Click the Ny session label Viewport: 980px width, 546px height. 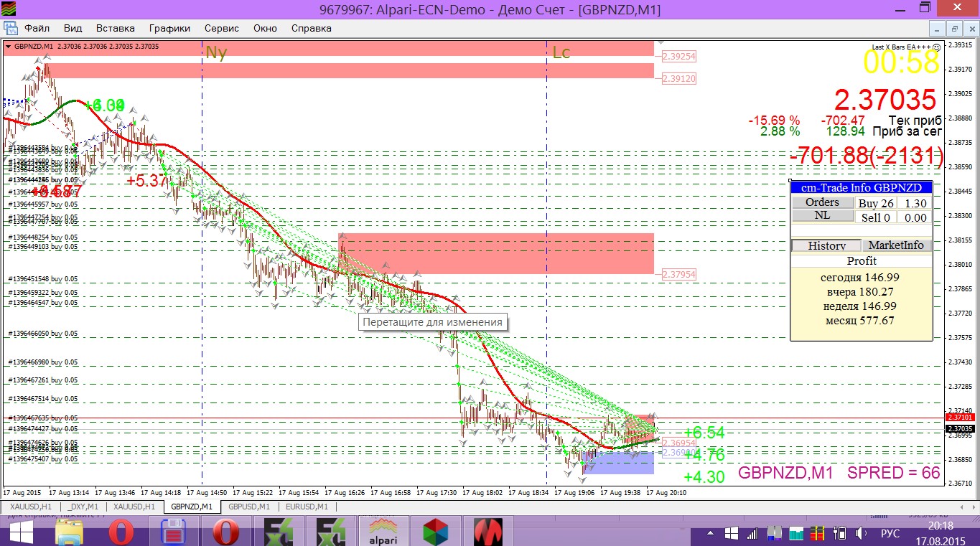coord(216,53)
